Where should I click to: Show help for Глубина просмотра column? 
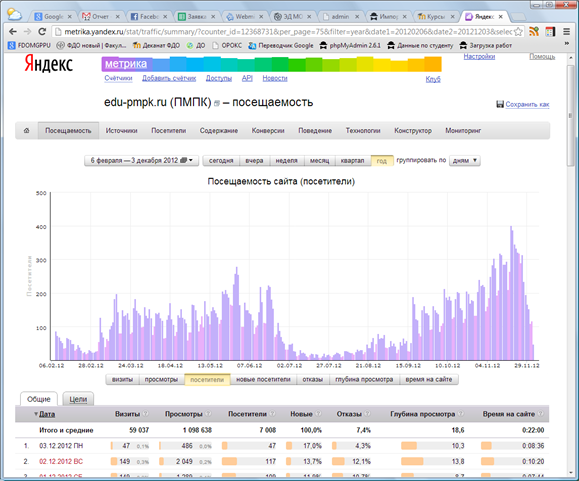pos(460,414)
